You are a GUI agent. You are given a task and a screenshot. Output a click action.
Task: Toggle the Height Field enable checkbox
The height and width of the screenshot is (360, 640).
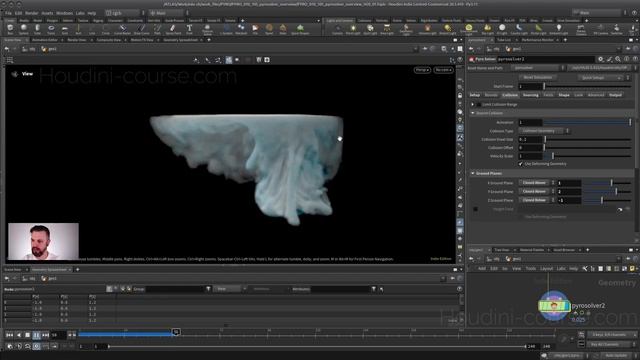click(x=476, y=209)
